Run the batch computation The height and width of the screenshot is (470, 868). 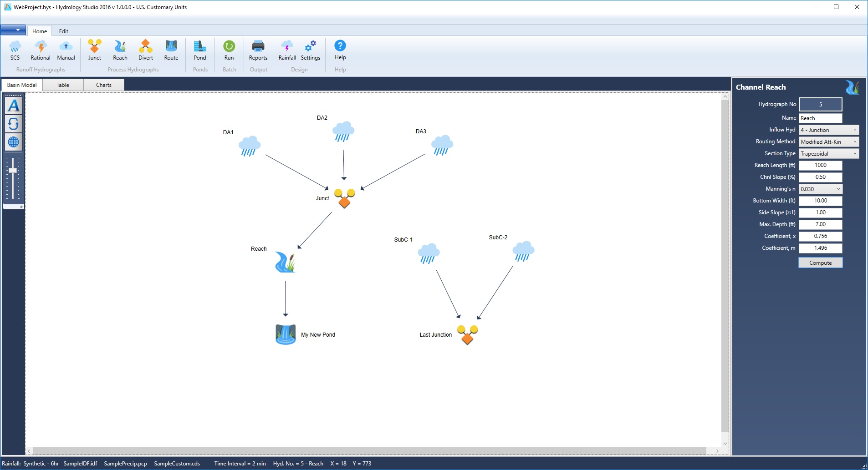229,50
